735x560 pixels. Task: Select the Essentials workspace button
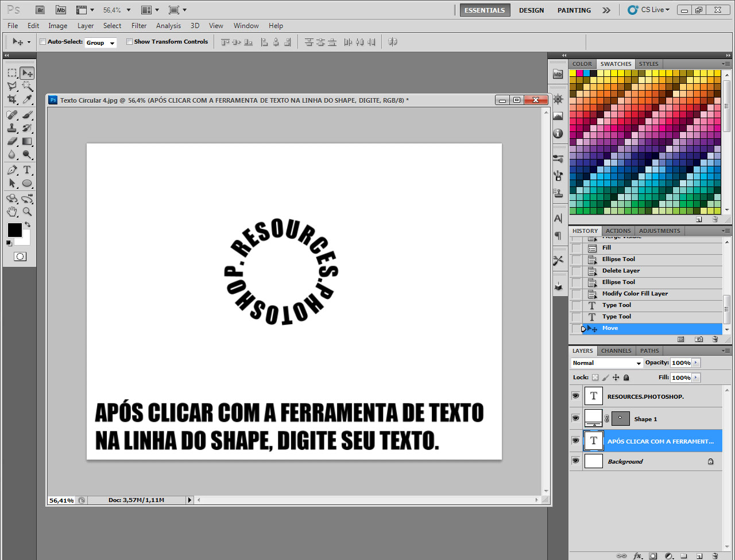pyautogui.click(x=485, y=10)
